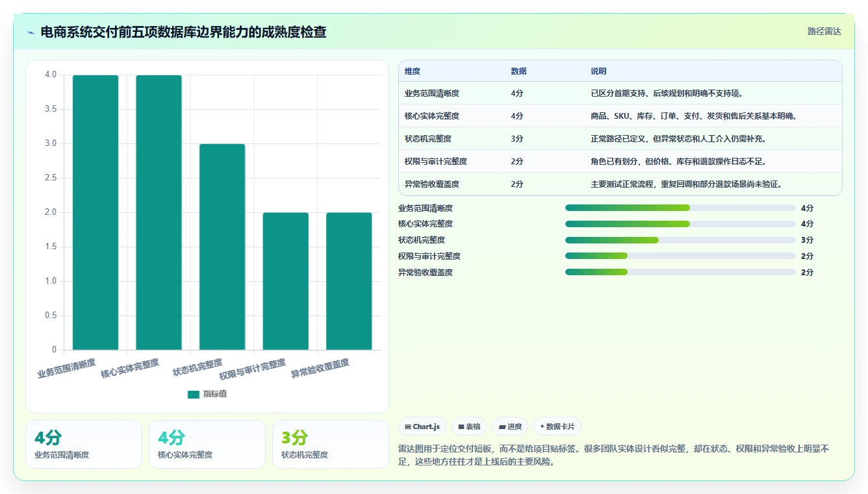Open the 3分 状态机完整度 data card
The height and width of the screenshot is (494, 868).
coord(331,444)
